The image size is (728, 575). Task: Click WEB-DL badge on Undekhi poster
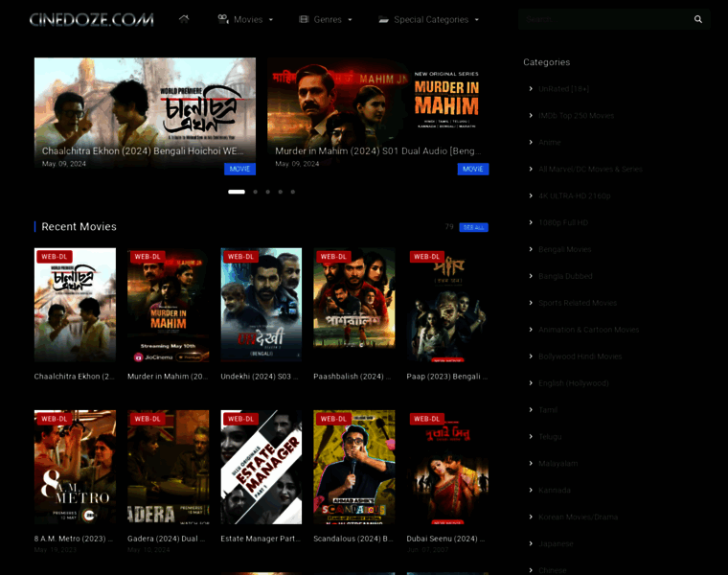(240, 257)
